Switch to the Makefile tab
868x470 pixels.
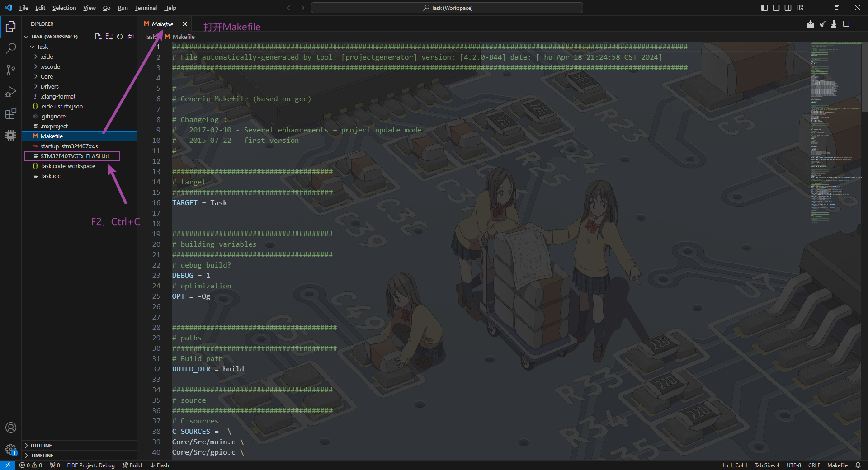tap(163, 23)
